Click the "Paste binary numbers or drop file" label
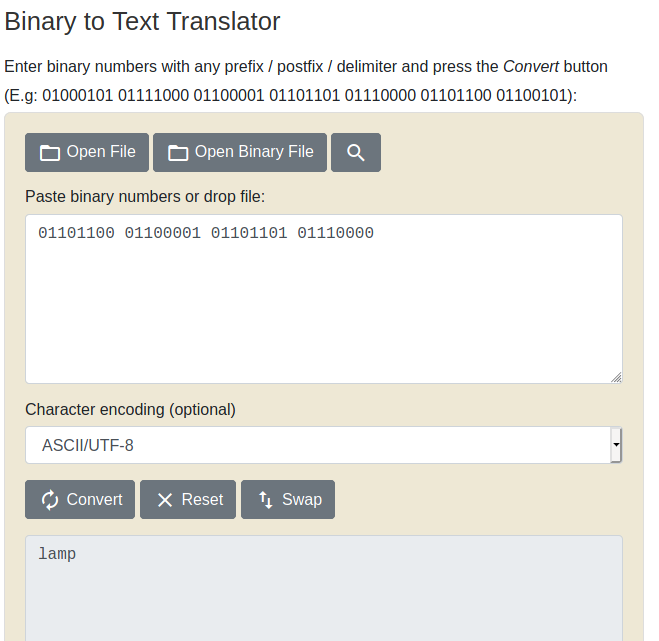This screenshot has height=641, width=659. [x=145, y=196]
